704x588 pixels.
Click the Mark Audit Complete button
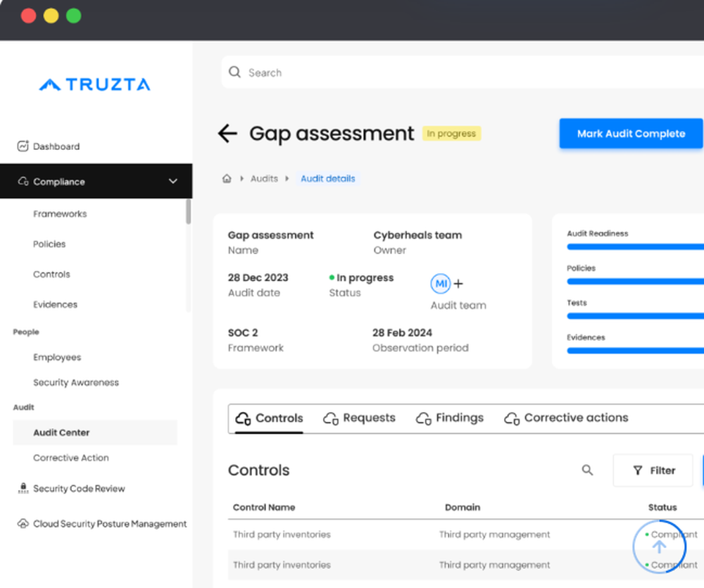point(630,133)
